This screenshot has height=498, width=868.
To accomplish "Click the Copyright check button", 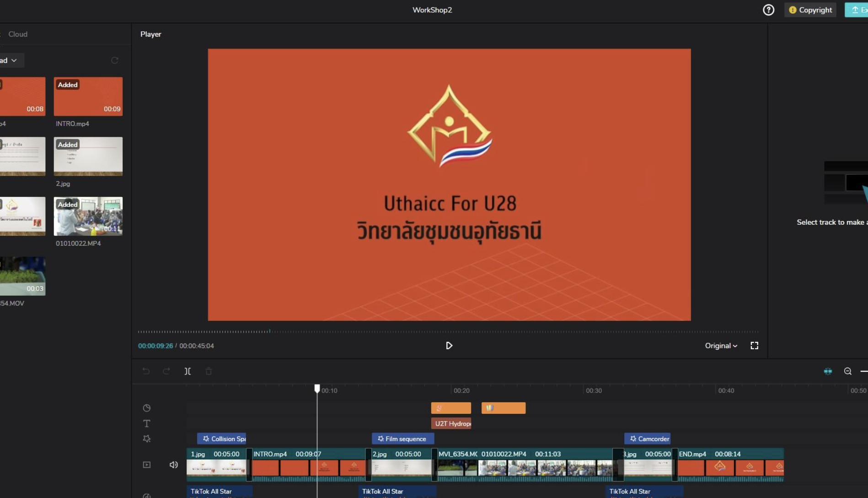I will click(x=810, y=10).
